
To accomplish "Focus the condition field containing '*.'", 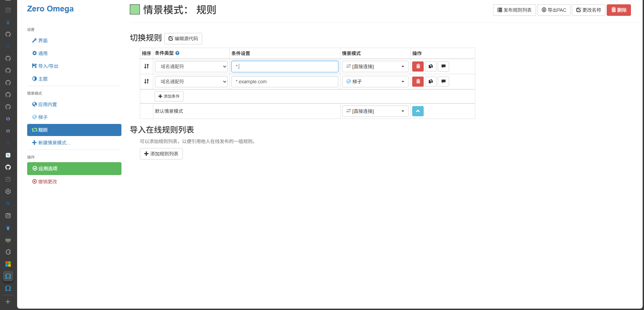I will click(285, 67).
